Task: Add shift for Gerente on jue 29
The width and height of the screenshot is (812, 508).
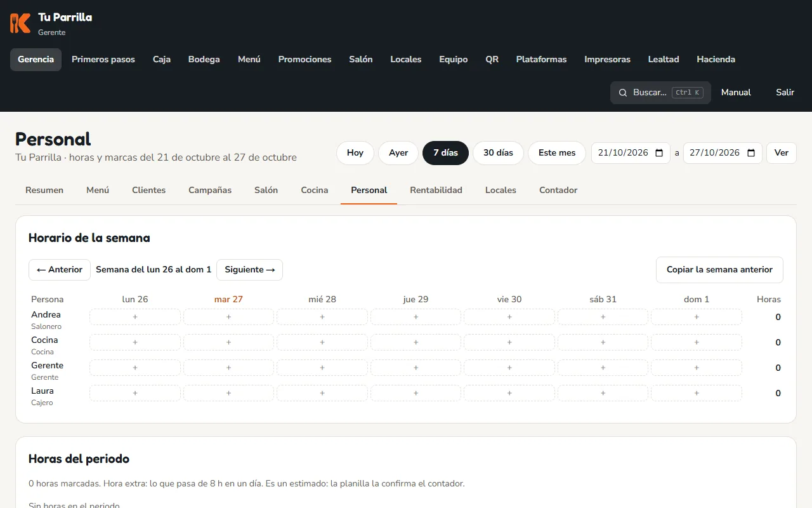Action: coord(416,368)
